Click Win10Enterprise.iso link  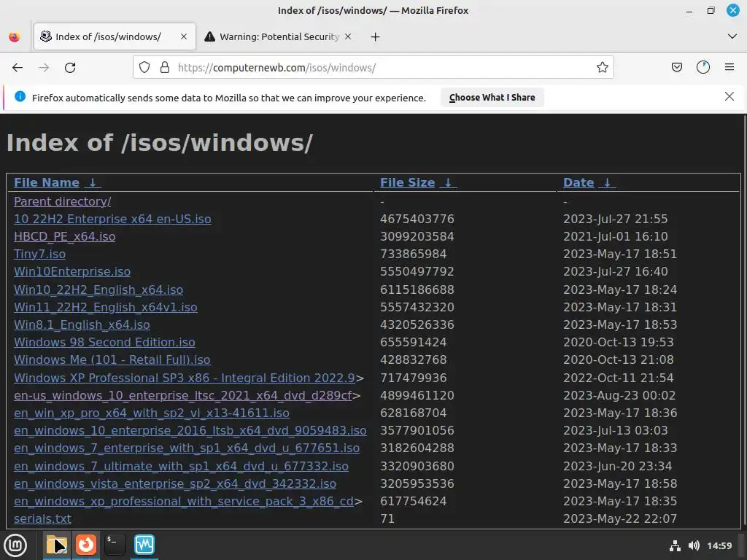point(72,271)
